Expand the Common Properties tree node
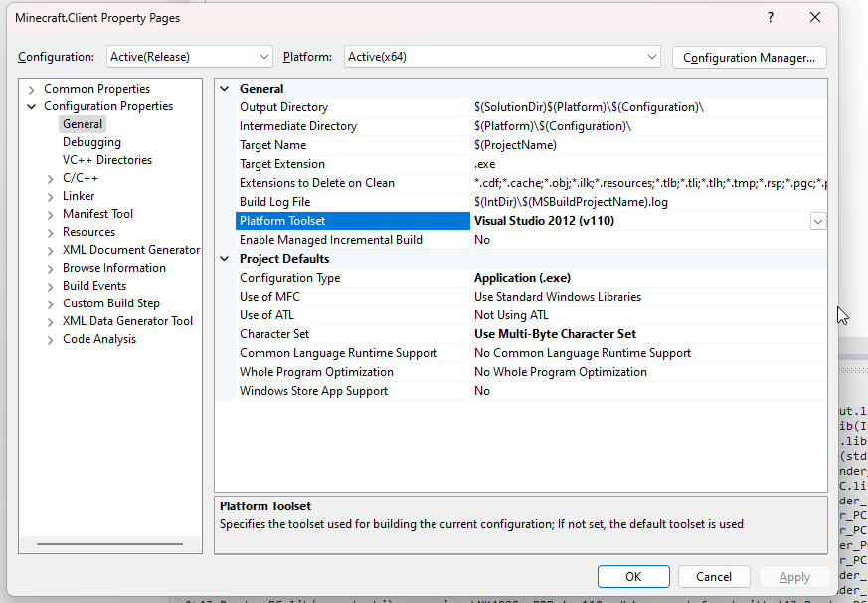868x603 pixels. (33, 89)
